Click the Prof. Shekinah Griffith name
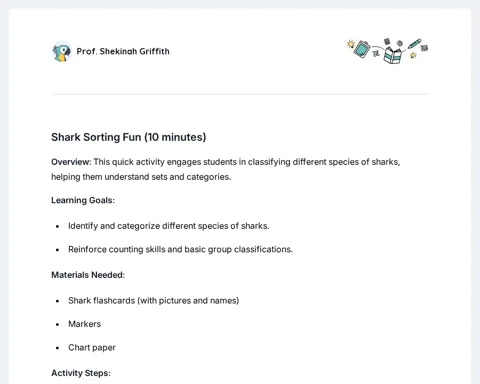 123,51
